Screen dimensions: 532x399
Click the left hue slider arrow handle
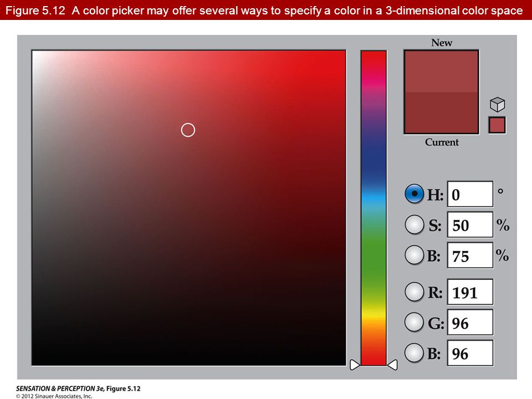click(355, 365)
